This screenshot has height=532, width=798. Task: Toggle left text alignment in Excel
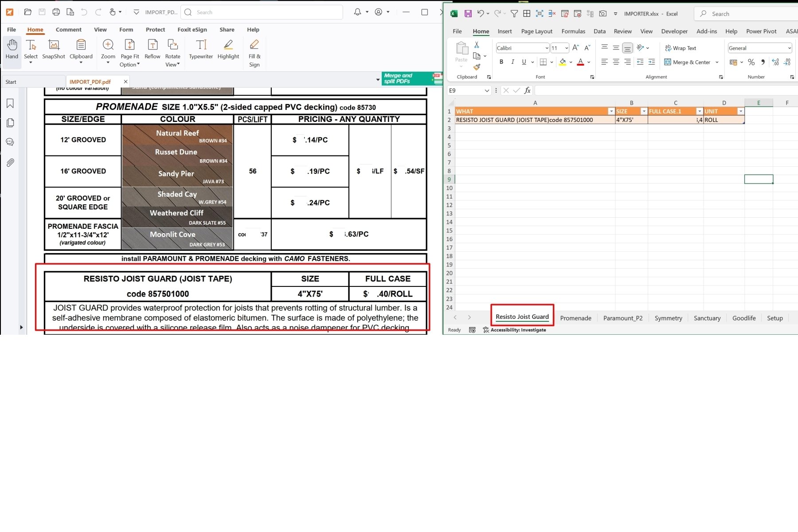click(x=604, y=62)
